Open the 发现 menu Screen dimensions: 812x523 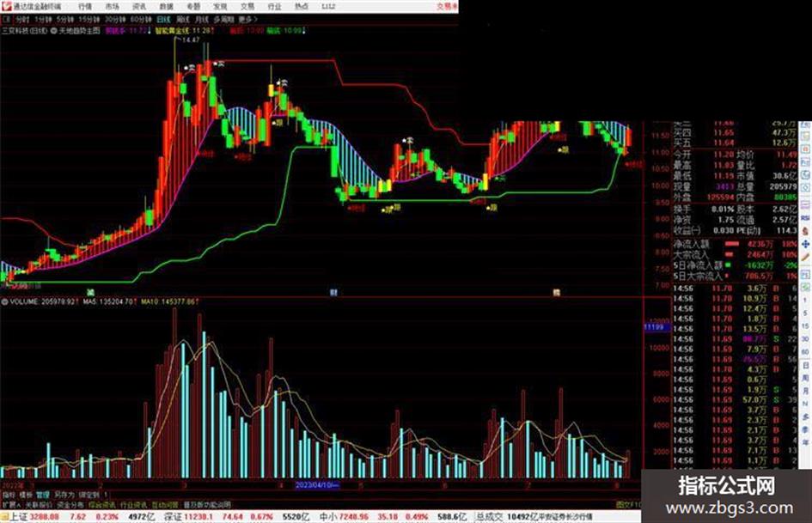tap(220, 7)
